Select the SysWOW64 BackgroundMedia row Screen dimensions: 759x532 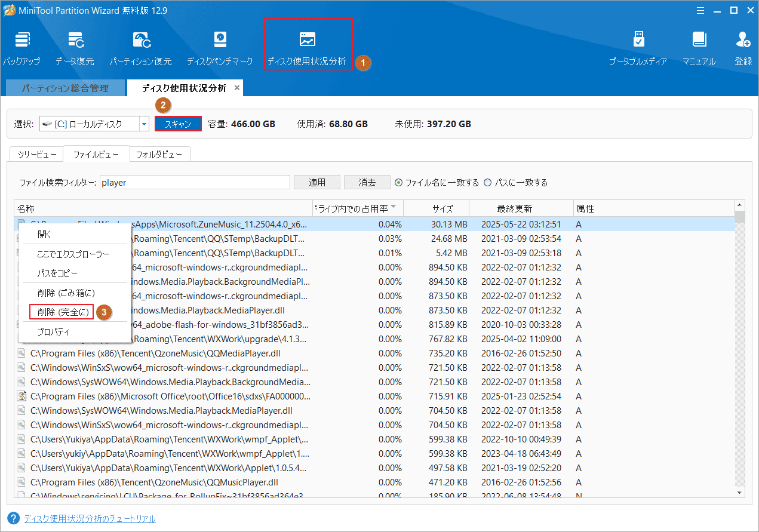(374, 382)
